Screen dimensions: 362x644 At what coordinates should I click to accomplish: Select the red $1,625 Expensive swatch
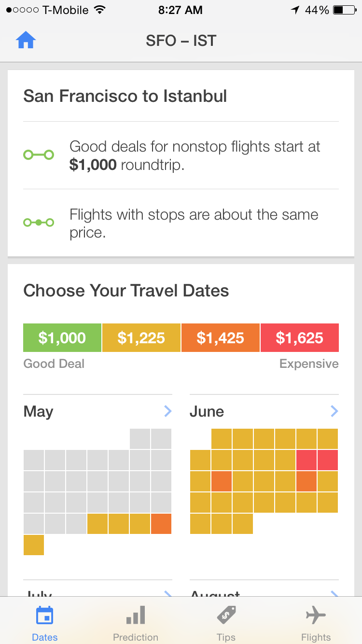tap(300, 338)
